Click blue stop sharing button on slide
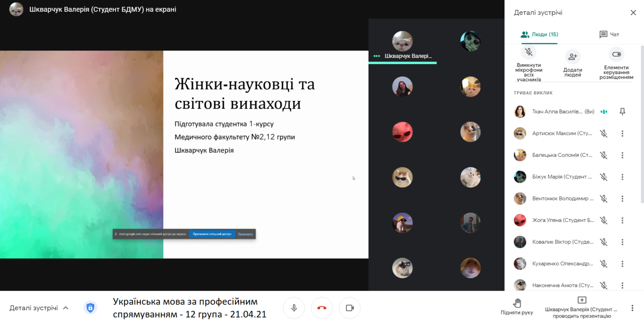 click(x=212, y=234)
